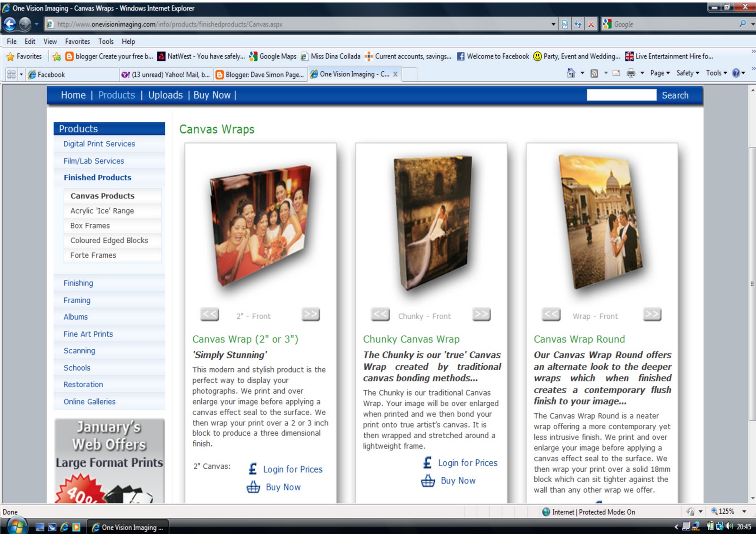
Task: Click the Print toolbar icon
Action: pyautogui.click(x=631, y=73)
